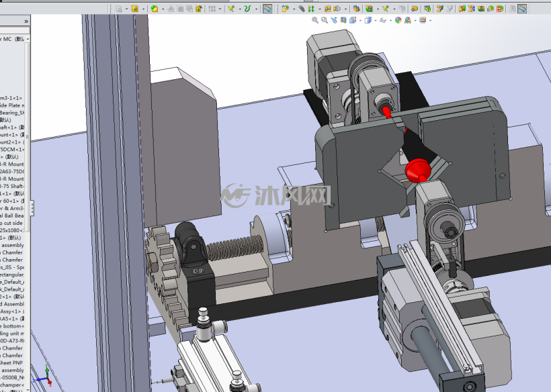Open the Apply Scene dropdown arrow

[x=415, y=21]
